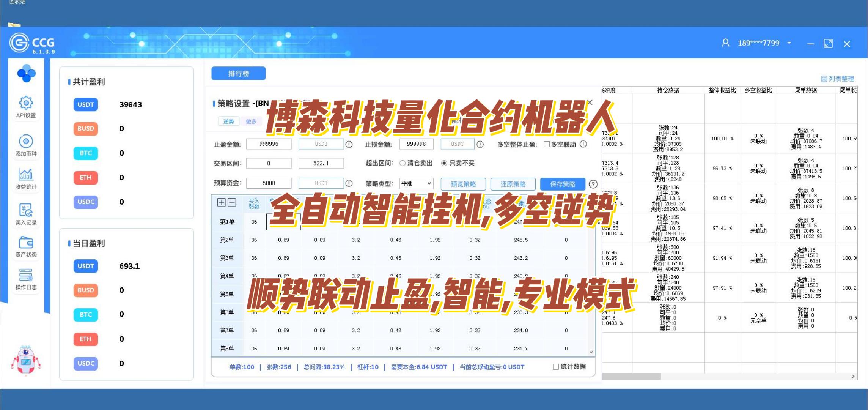
Task: Click 止损金额 input field 999998
Action: pos(416,144)
